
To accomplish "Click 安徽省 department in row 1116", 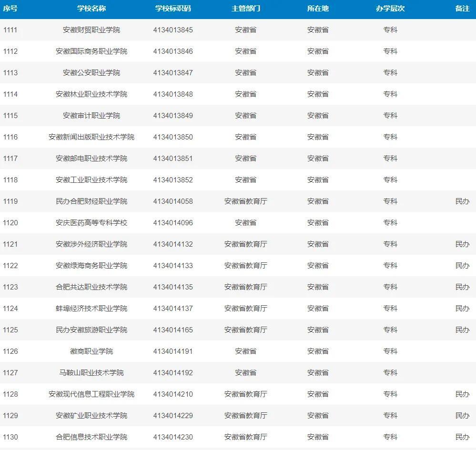I will tap(245, 137).
